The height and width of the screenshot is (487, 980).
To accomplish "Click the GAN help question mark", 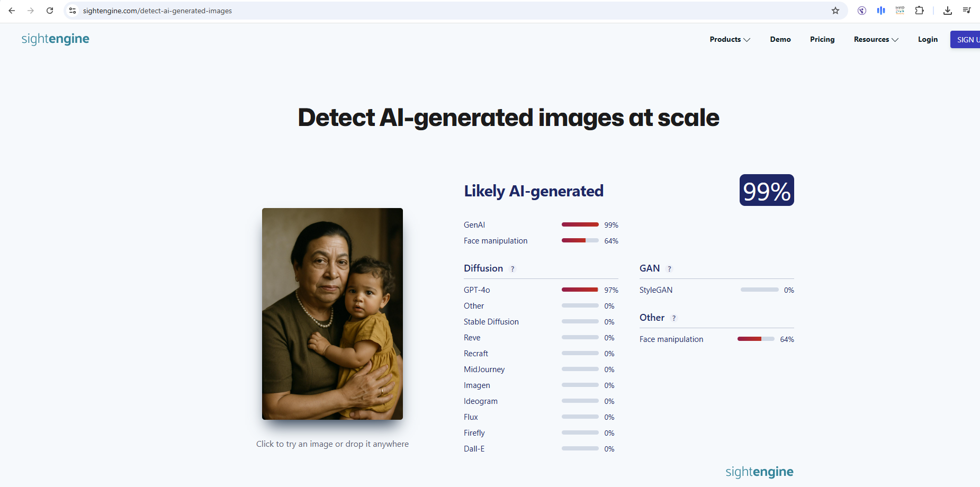I will tap(669, 269).
